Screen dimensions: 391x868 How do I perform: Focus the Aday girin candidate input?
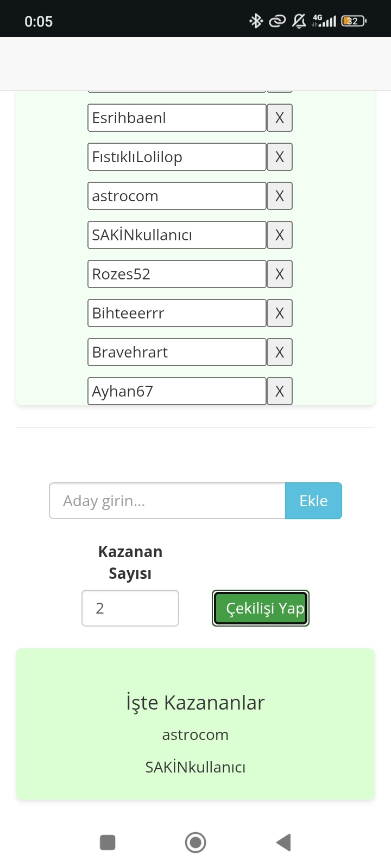pos(167,501)
